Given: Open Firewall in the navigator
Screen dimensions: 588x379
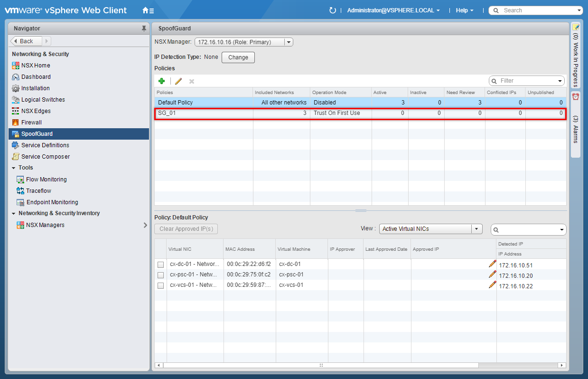Looking at the screenshot, I should [x=31, y=123].
